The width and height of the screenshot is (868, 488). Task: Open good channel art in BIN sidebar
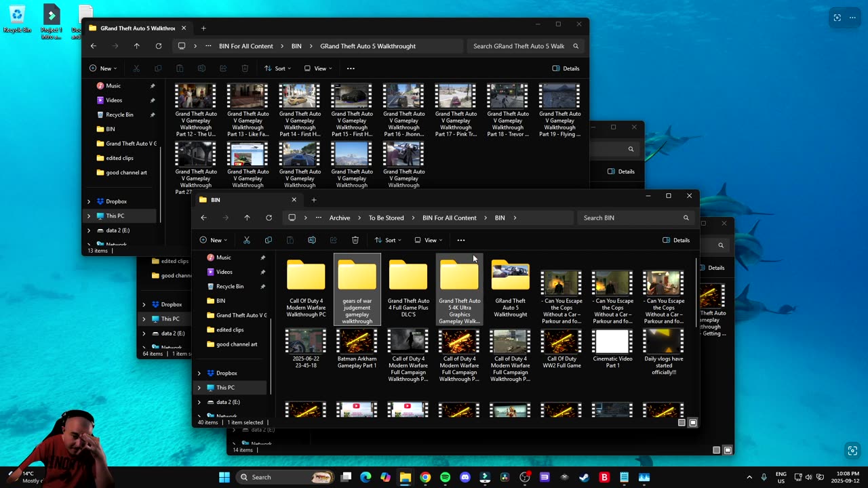coord(235,344)
